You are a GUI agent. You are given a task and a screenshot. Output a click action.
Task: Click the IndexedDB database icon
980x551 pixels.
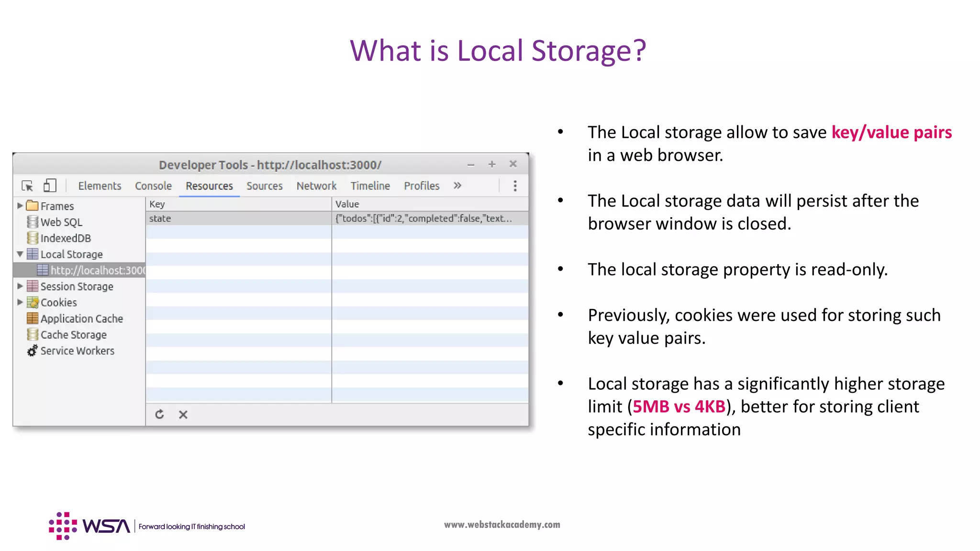coord(32,238)
